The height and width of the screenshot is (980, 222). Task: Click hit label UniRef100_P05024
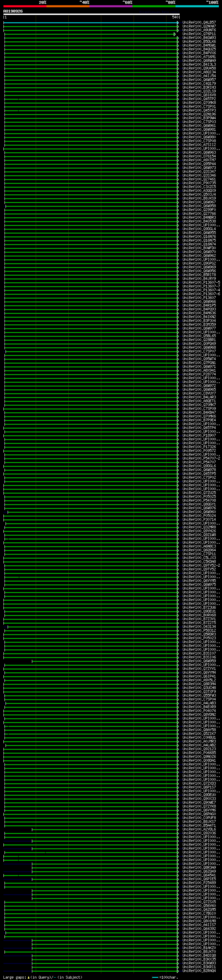199,516
